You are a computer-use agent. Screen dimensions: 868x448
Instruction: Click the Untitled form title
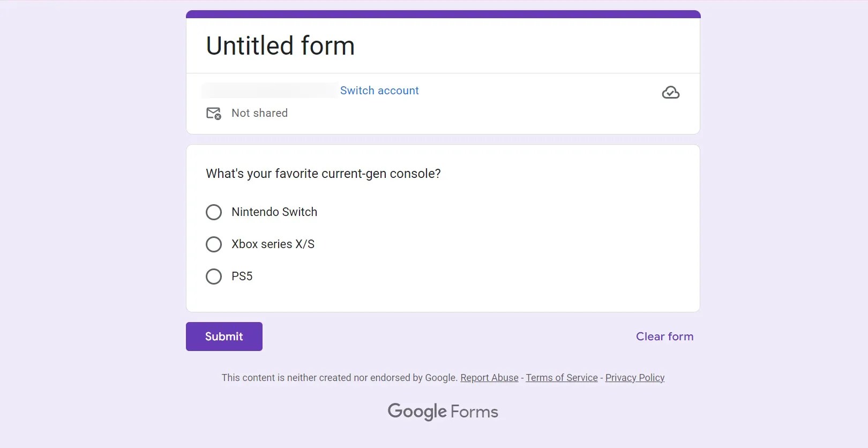pos(280,46)
